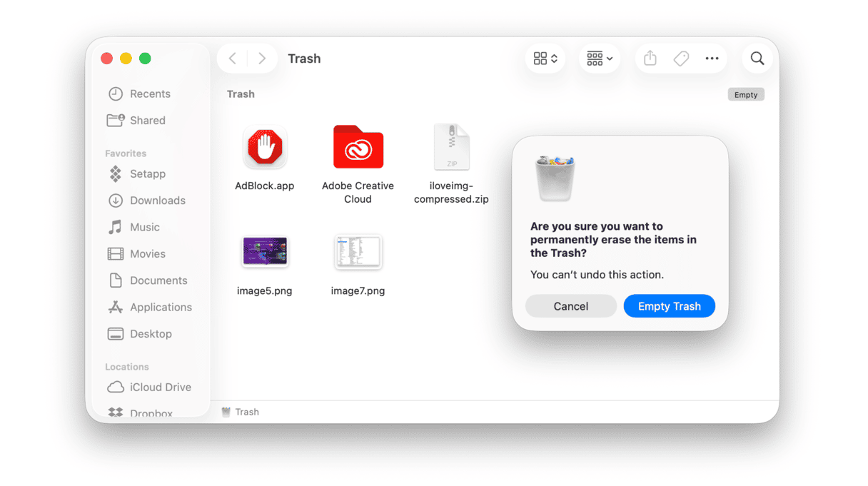
Task: Open the Applications sidebar item
Action: point(161,307)
